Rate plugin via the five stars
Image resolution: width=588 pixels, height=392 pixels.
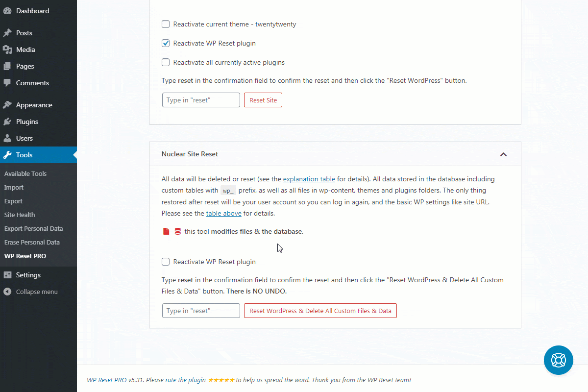point(221,380)
